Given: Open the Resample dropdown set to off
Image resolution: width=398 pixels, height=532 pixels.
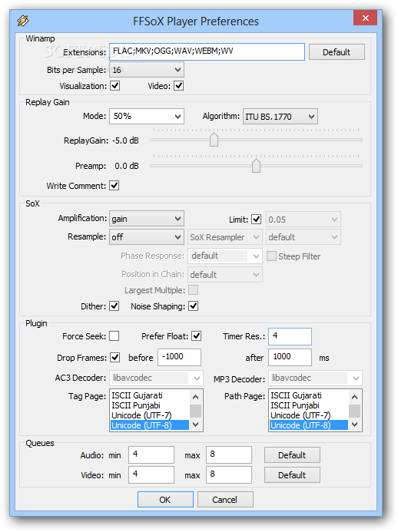Looking at the screenshot, I should coord(147,236).
